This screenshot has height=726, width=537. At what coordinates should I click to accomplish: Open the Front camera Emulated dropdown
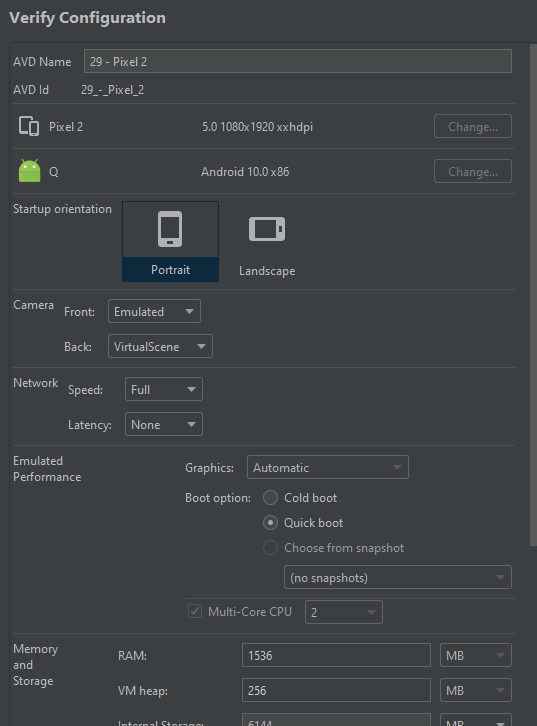click(x=154, y=311)
